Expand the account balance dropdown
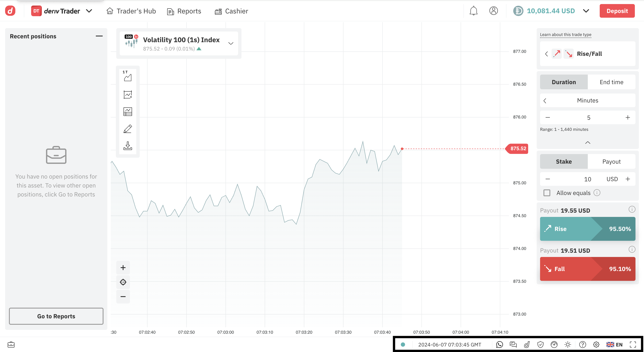 [586, 11]
